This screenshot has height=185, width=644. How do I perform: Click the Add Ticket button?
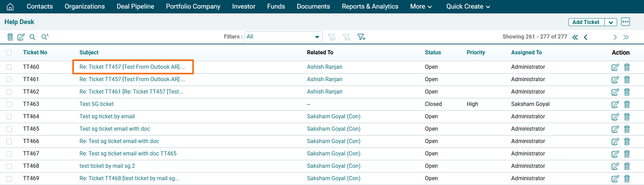[x=586, y=22]
